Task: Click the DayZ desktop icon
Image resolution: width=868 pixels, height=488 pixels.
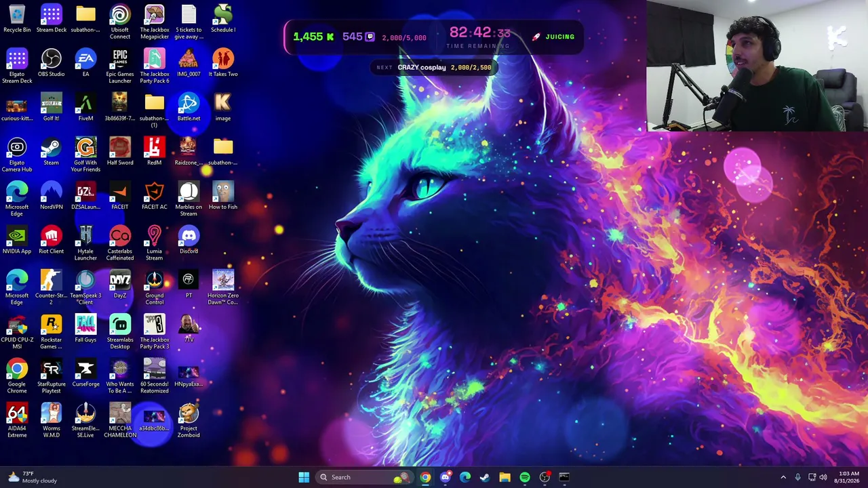Action: tap(120, 285)
